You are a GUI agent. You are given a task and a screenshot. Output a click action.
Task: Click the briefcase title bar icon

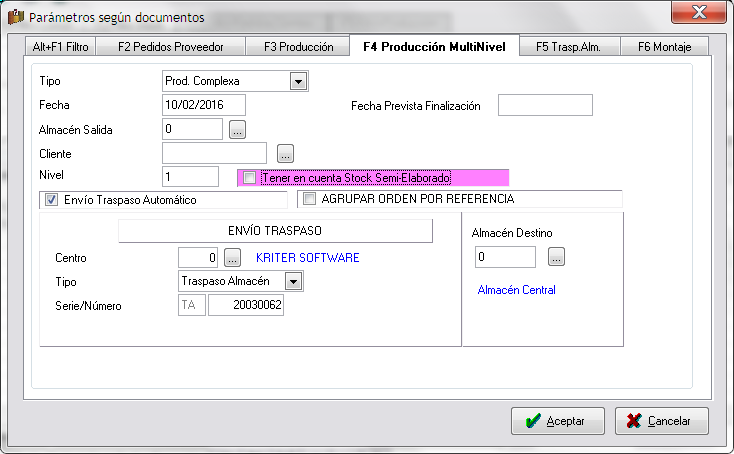pyautogui.click(x=15, y=17)
